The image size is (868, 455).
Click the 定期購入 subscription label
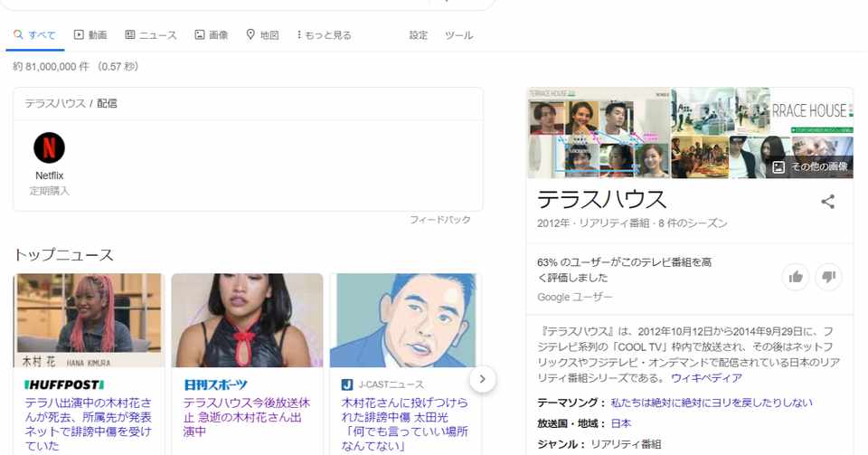click(49, 191)
